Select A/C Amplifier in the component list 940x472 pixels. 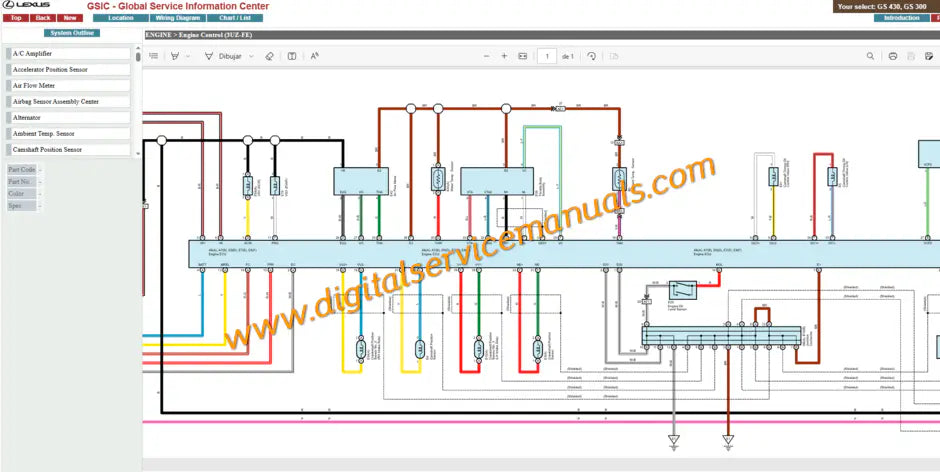click(x=68, y=53)
